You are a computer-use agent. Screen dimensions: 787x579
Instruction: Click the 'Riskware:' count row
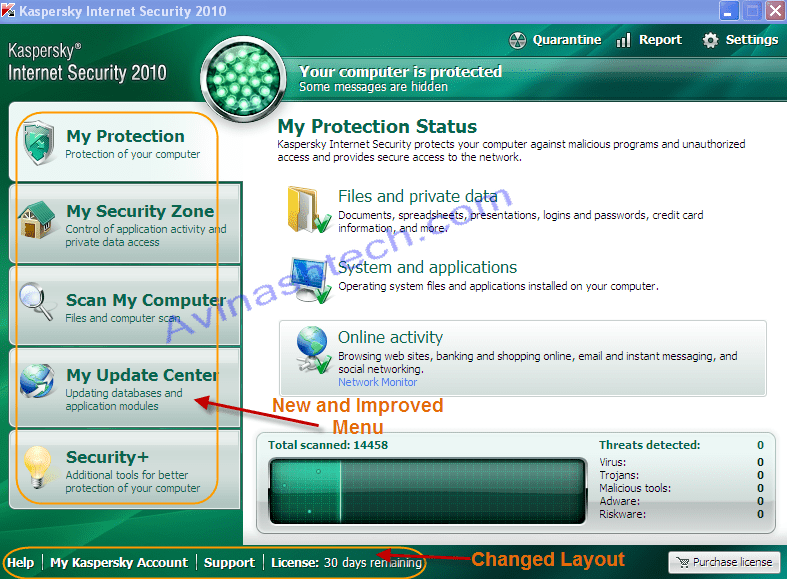[682, 514]
